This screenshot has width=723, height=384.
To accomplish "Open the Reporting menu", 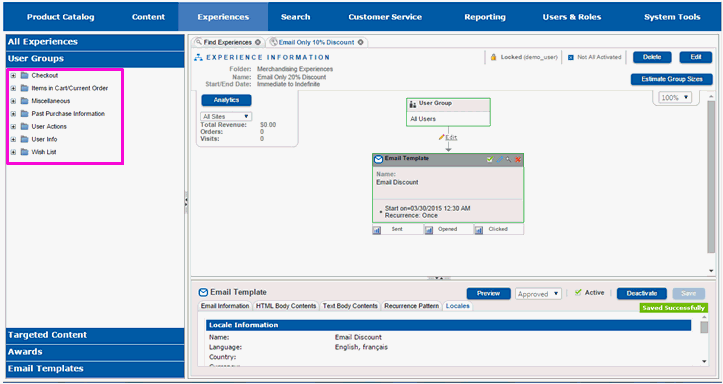I will (485, 17).
